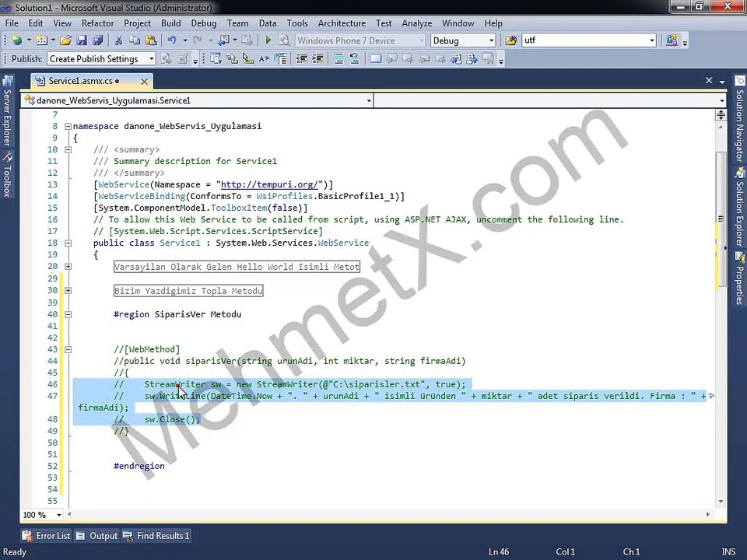Increase line indent with the toolbar icon
Image resolution: width=747 pixels, height=560 pixels.
[x=317, y=58]
